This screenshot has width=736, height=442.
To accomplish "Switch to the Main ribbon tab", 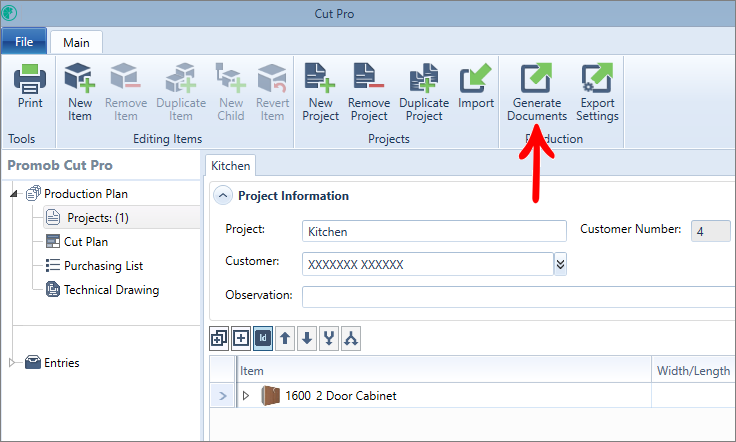I will [x=77, y=43].
